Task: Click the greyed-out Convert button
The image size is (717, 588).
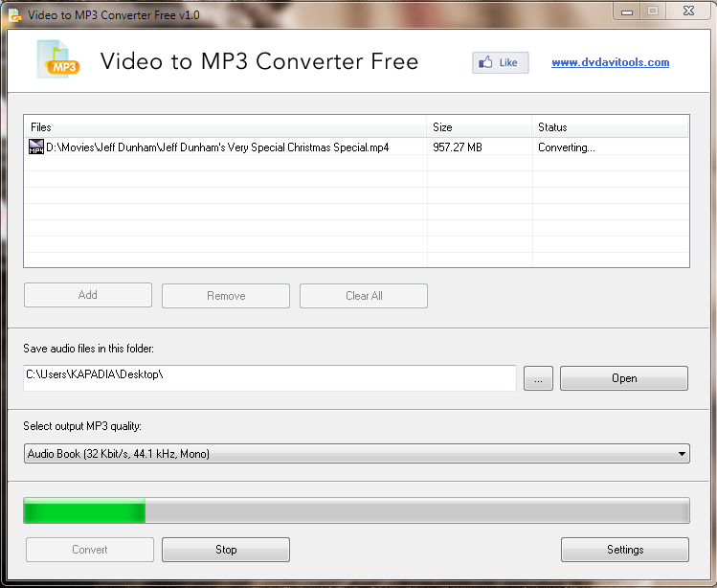Action: pos(90,550)
